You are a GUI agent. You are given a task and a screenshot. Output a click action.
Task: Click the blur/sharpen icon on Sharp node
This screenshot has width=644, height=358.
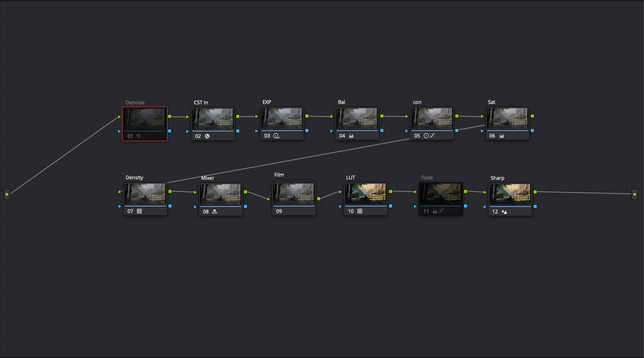click(504, 212)
